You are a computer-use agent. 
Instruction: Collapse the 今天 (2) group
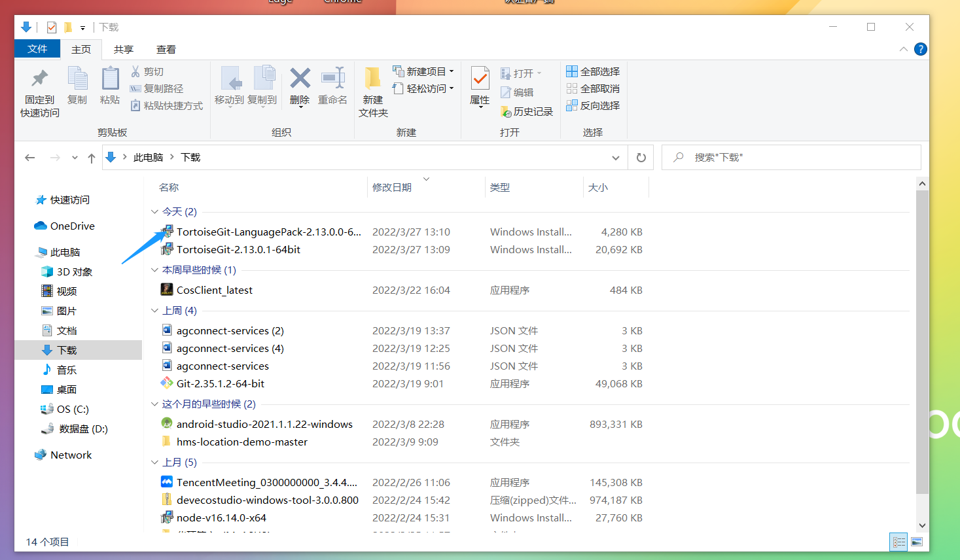154,211
